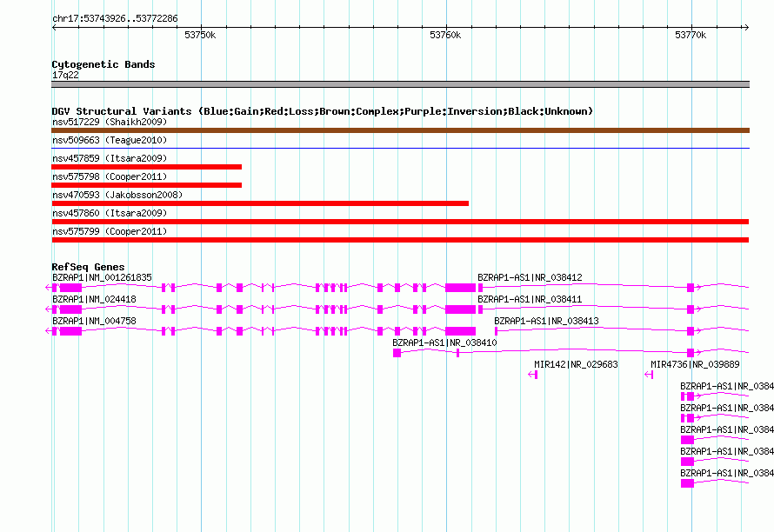774x532 pixels.
Task: Select the red loss bar under nsv457859
Action: [x=147, y=167]
